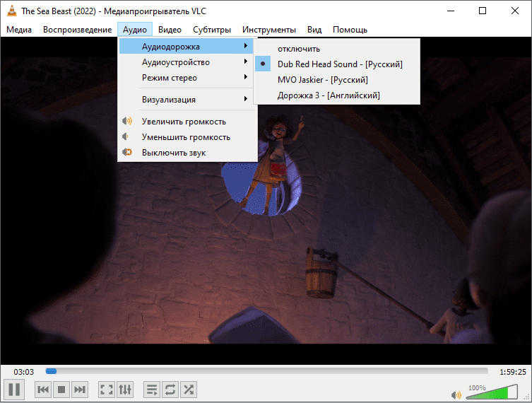Expand the Аудиоустройство submenu
The height and width of the screenshot is (403, 532).
(187, 62)
